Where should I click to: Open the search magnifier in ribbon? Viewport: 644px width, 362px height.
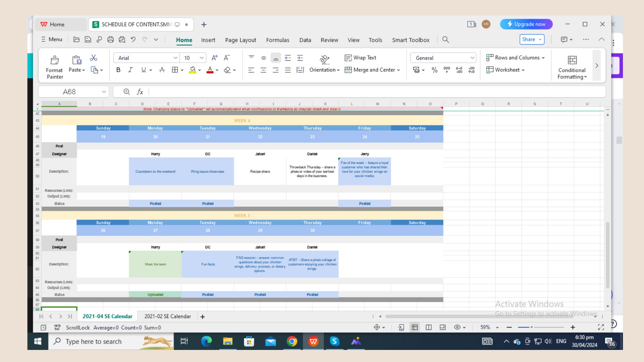point(445,40)
